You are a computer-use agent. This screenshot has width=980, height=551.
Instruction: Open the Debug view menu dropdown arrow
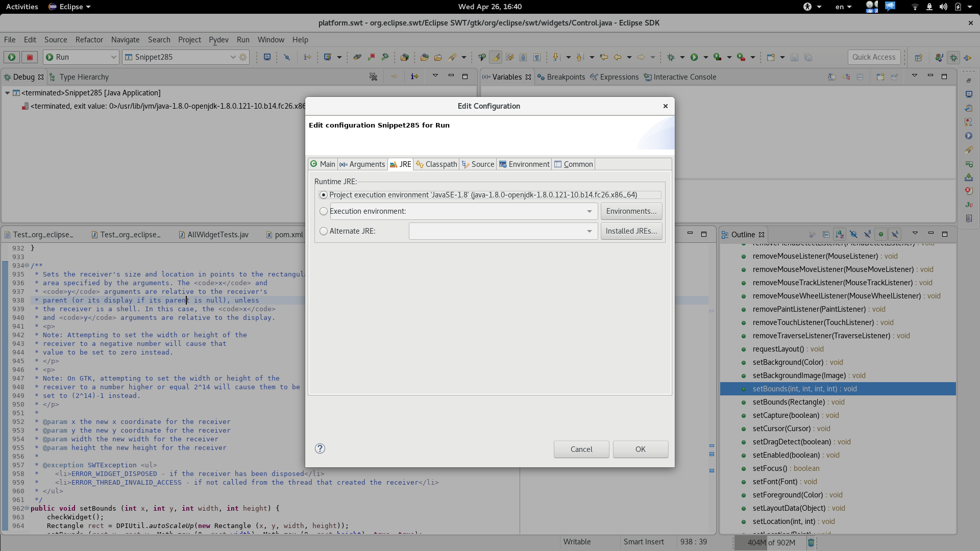point(435,76)
